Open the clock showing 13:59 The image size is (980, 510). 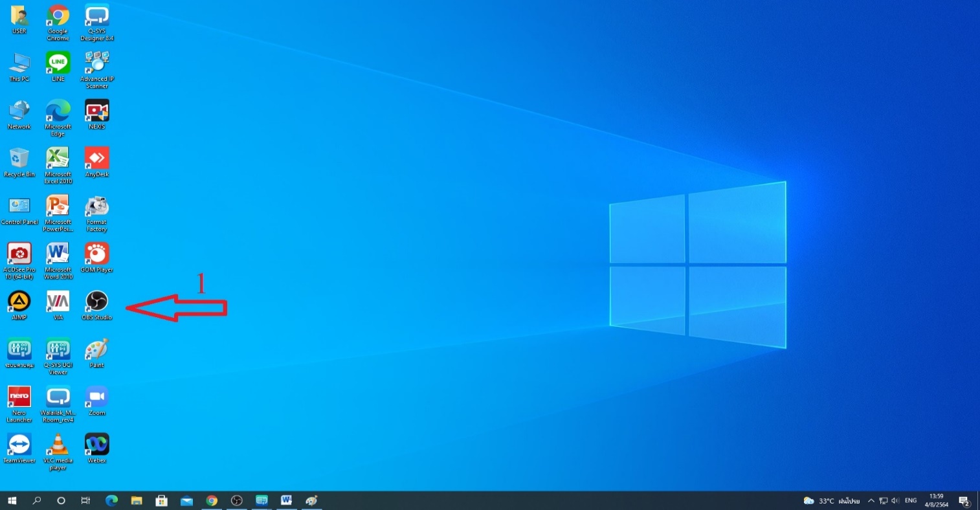click(936, 501)
